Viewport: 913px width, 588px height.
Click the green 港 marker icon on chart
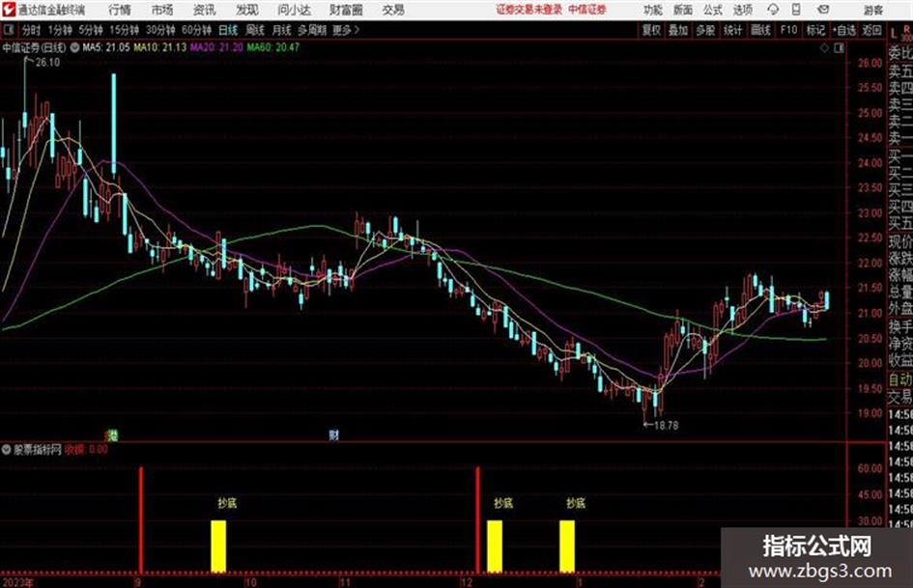click(112, 434)
